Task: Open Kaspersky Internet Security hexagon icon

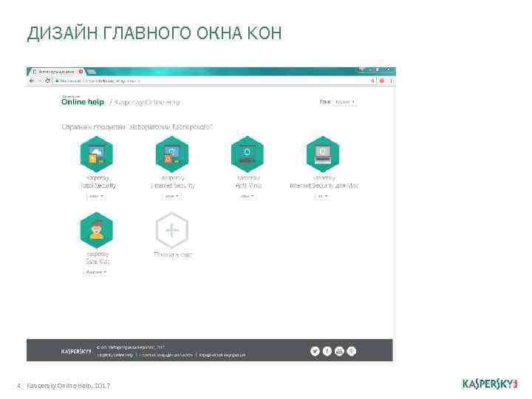Action: 172,154
